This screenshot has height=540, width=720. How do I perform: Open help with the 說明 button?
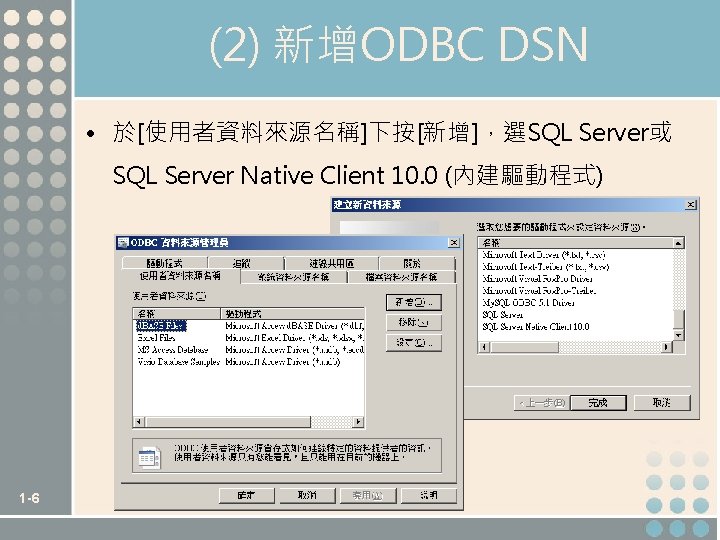click(x=428, y=495)
